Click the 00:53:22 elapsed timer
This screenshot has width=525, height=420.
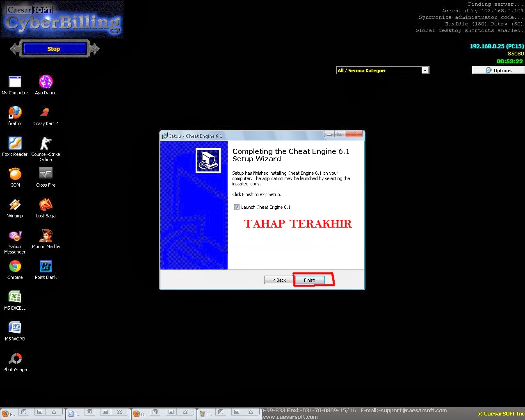(509, 61)
